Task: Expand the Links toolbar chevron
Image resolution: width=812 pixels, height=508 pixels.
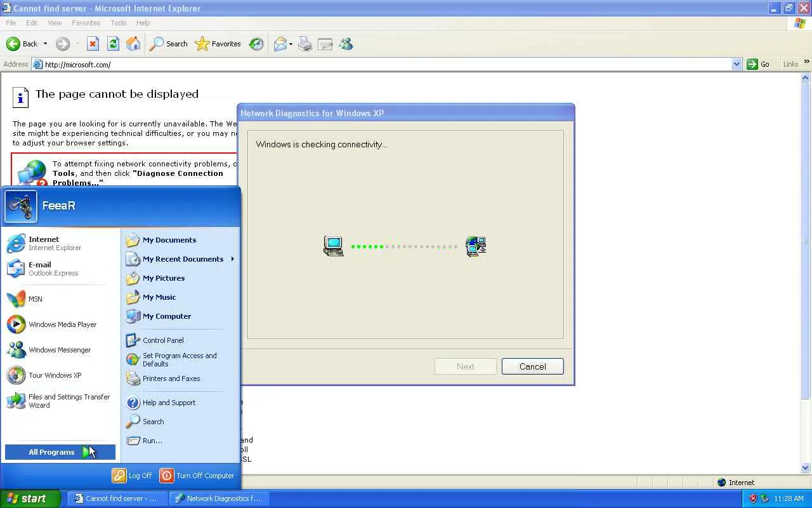Action: (807, 62)
